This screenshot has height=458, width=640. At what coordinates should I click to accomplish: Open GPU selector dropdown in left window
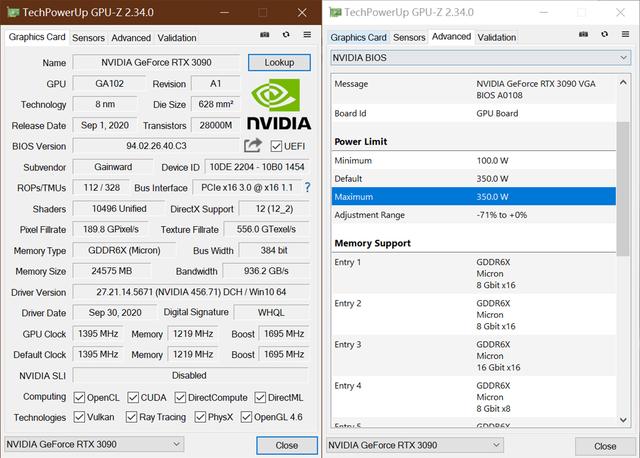click(x=94, y=444)
